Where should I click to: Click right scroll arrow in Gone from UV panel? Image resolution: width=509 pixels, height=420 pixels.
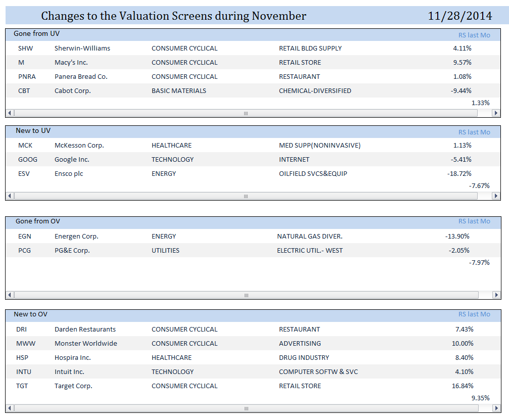(x=496, y=113)
